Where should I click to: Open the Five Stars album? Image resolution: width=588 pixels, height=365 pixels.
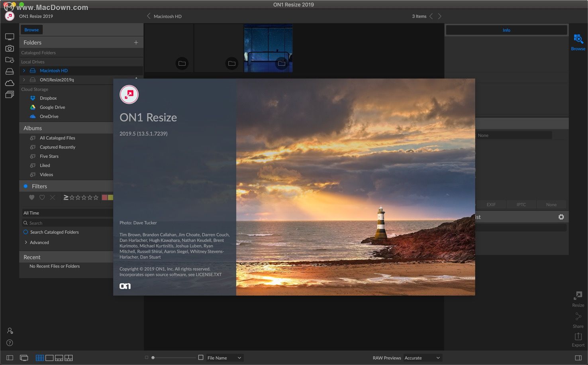[49, 156]
